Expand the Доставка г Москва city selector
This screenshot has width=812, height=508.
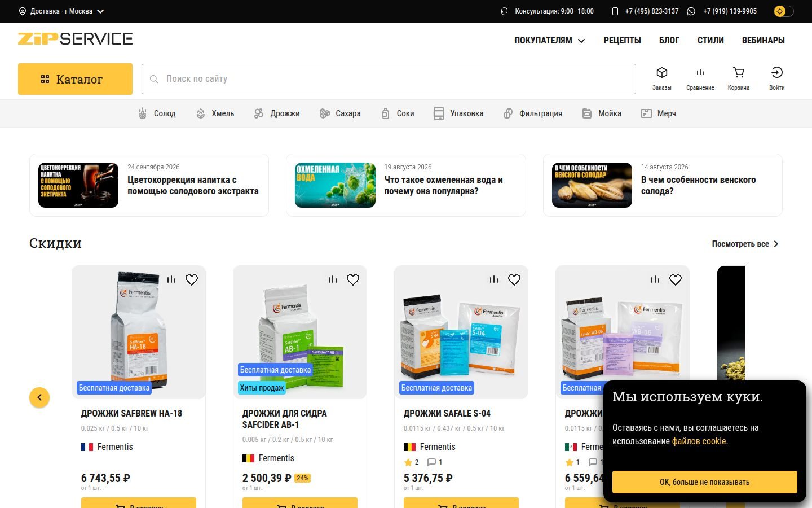click(x=61, y=11)
